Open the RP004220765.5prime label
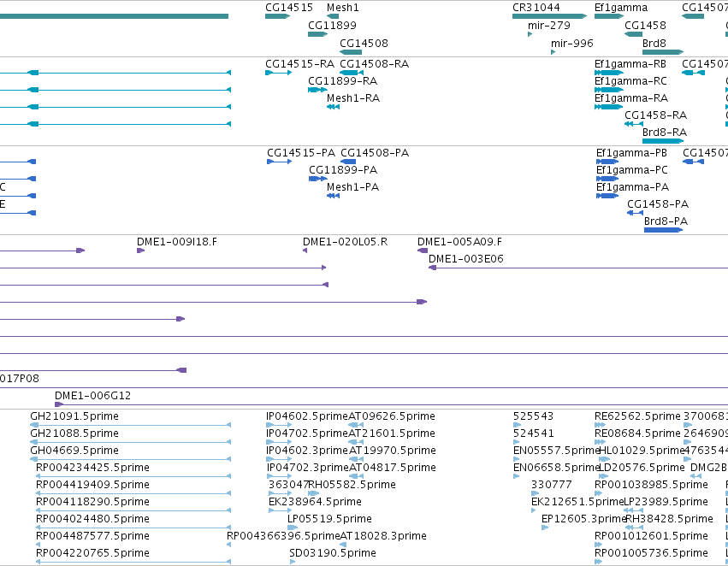This screenshot has width=728, height=566. (x=92, y=553)
